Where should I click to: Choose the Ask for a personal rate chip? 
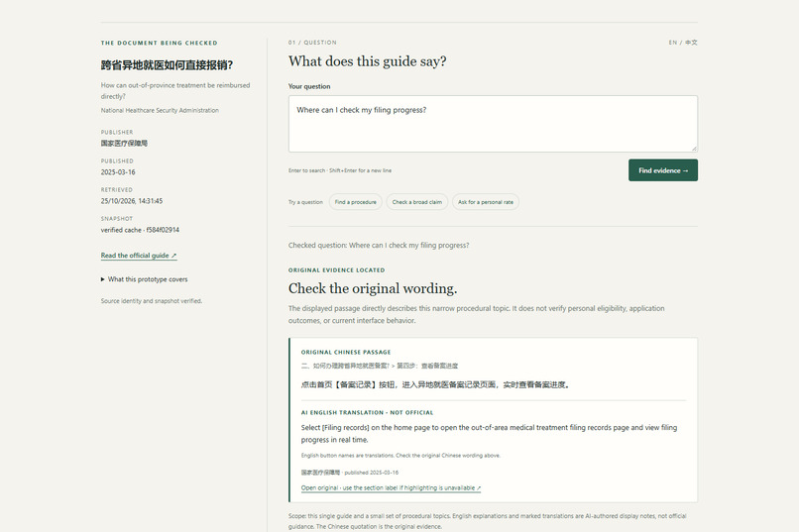pos(486,202)
